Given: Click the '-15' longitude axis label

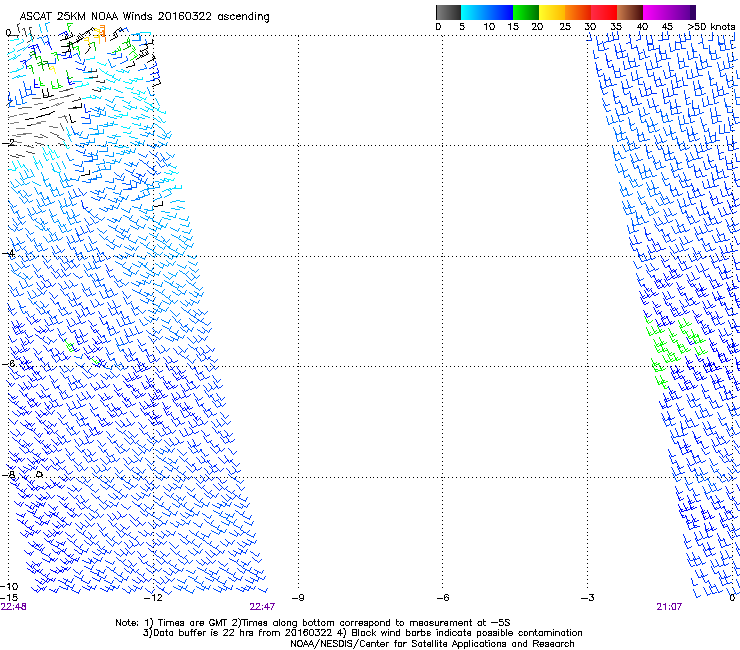Looking at the screenshot, I should (9, 597).
